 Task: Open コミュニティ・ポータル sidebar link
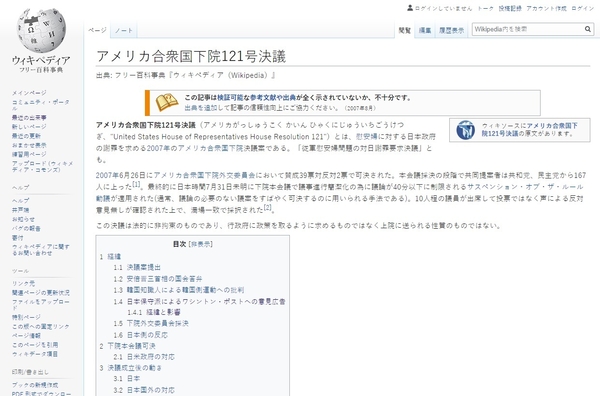(x=41, y=104)
